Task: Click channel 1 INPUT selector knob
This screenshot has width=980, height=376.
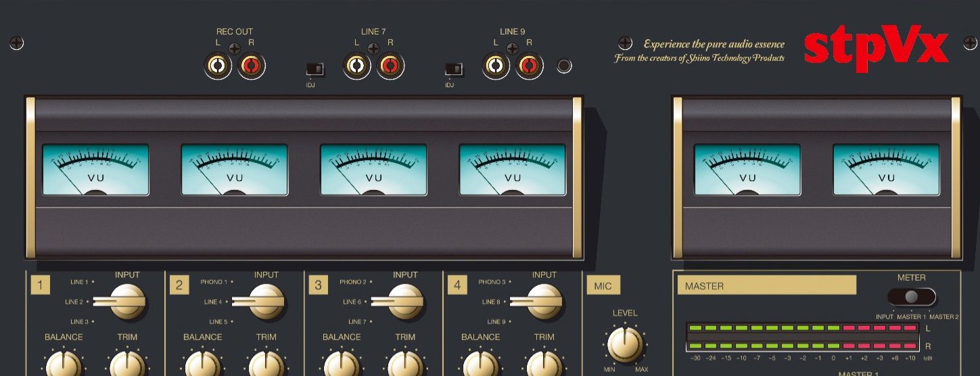Action: coord(127,301)
